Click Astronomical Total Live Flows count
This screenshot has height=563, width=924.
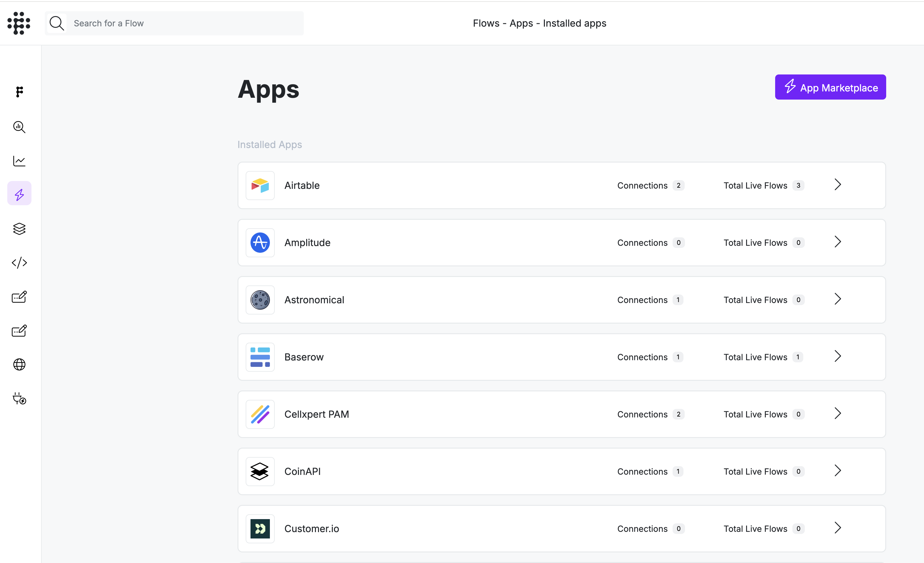(x=798, y=300)
